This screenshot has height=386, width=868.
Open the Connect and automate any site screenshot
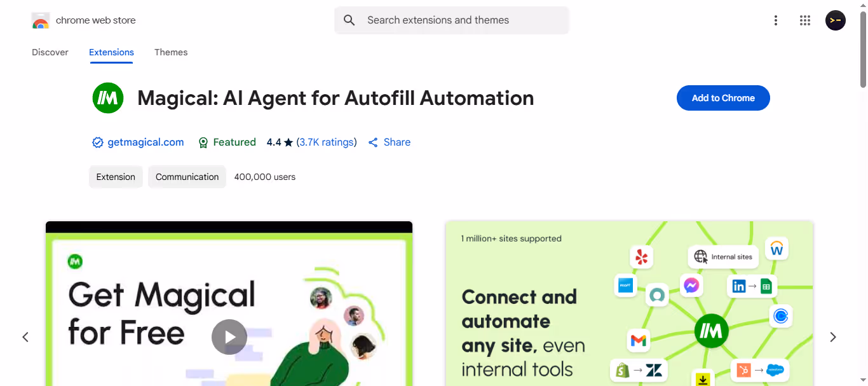(x=629, y=303)
